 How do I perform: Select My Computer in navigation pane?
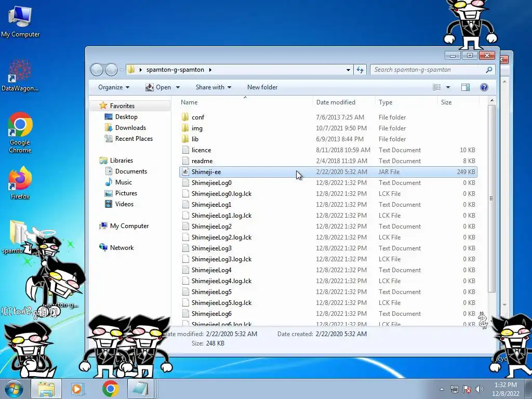coord(129,226)
